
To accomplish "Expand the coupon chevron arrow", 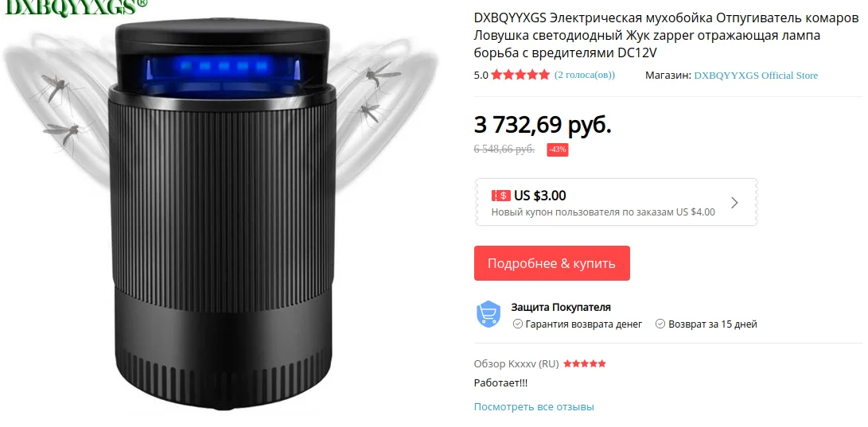I will 734,203.
